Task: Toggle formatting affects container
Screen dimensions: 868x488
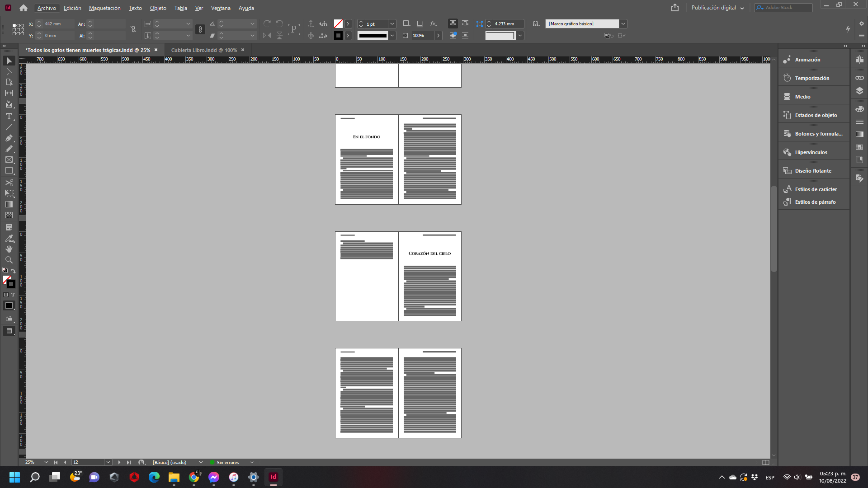Action: [6, 295]
